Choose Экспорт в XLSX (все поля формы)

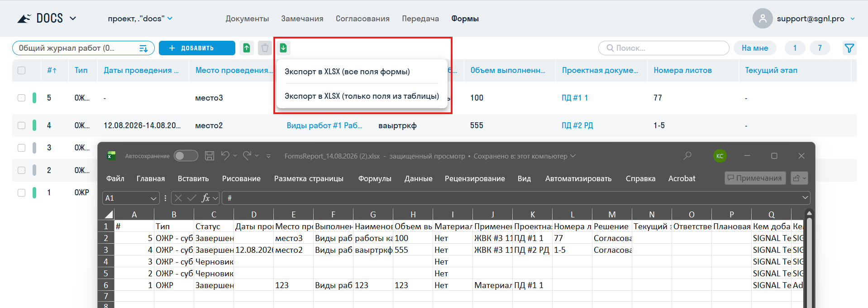pos(347,72)
